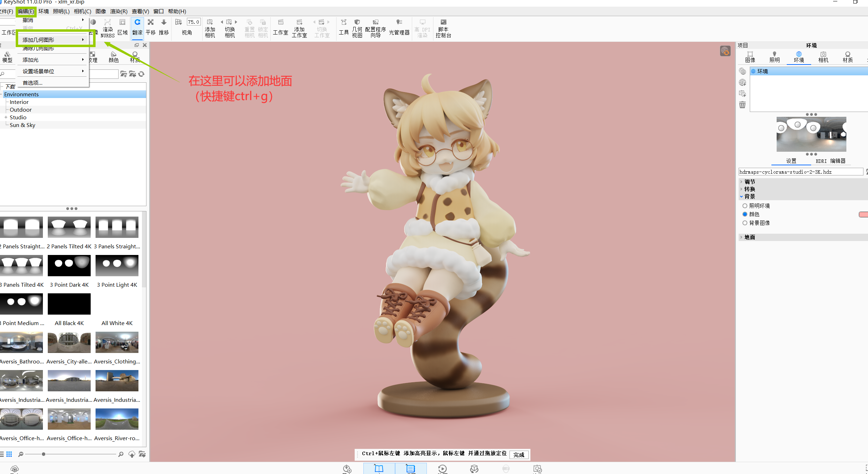Switch to the HDRI 编辑器 tab
Viewport: 868px width, 474px height.
tap(830, 161)
